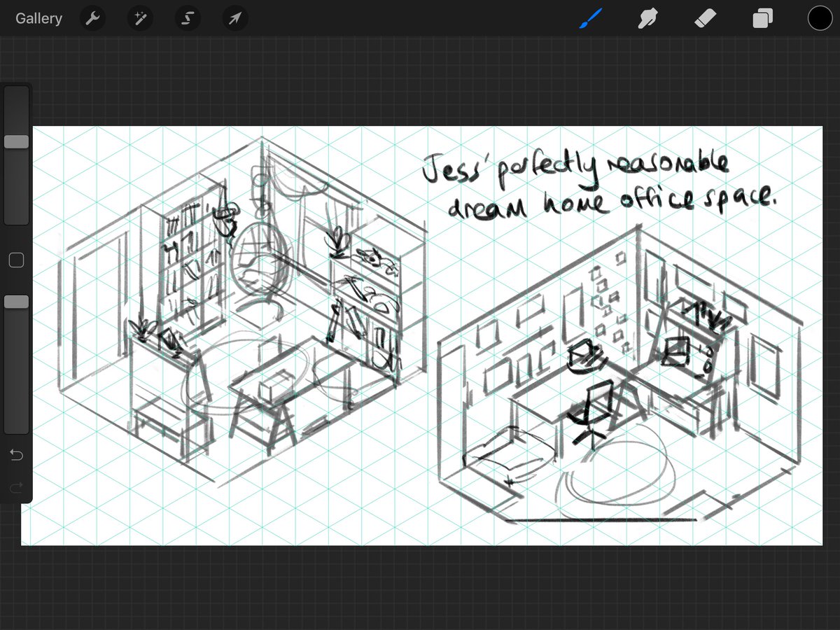This screenshot has height=630, width=840.
Task: Return to the Gallery
Action: 38,19
